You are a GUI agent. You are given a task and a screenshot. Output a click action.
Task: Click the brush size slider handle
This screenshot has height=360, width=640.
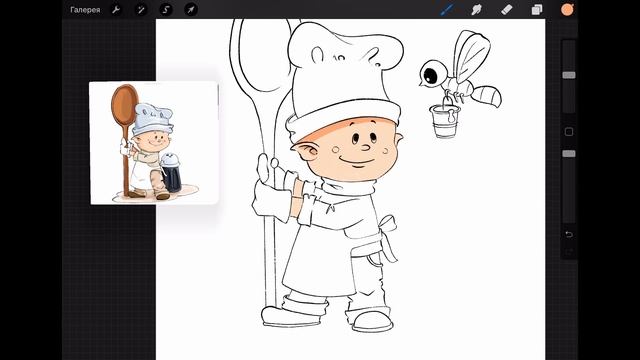point(569,75)
